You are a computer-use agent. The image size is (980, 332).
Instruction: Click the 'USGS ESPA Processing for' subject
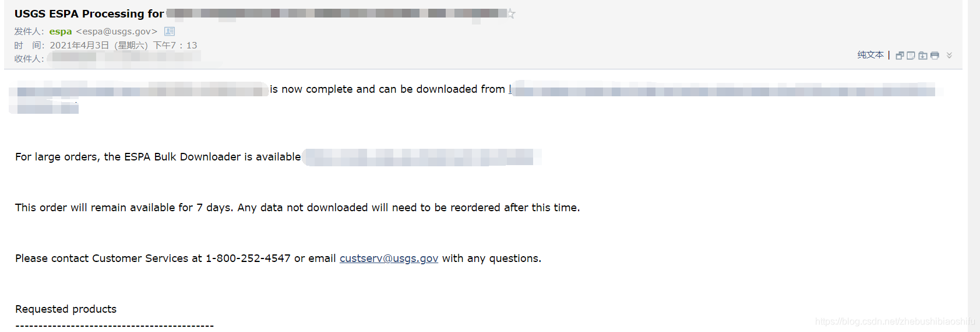point(89,13)
